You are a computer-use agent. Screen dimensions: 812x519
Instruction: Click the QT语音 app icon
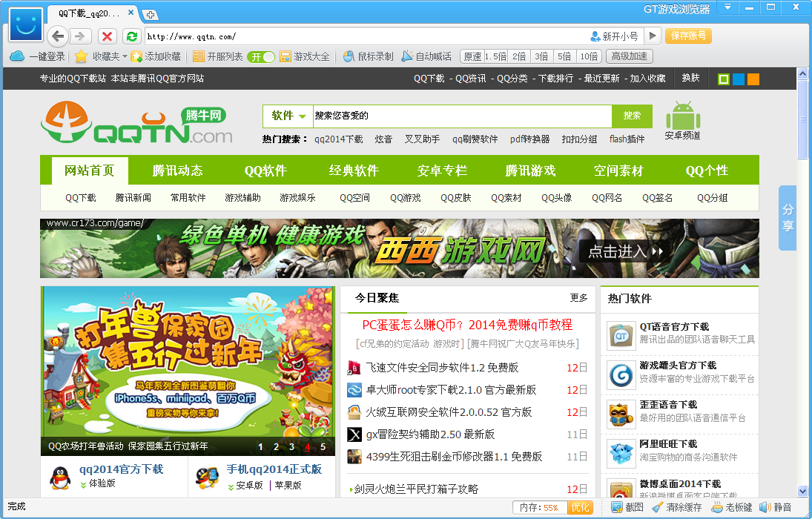click(621, 336)
